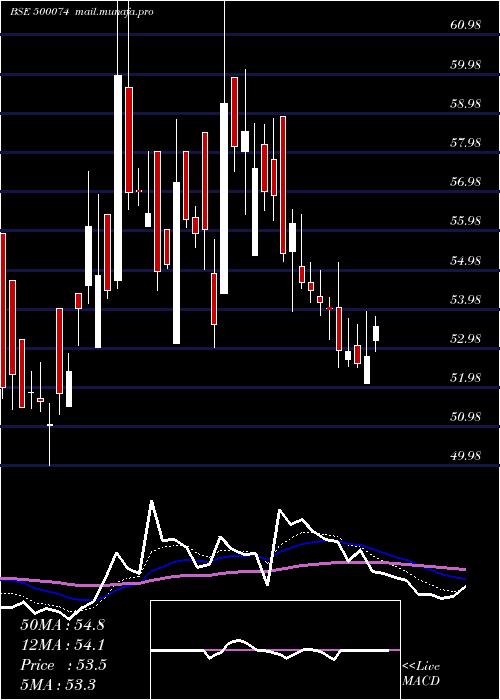
Task: Click the 56.98 price level label
Action: tap(466, 182)
